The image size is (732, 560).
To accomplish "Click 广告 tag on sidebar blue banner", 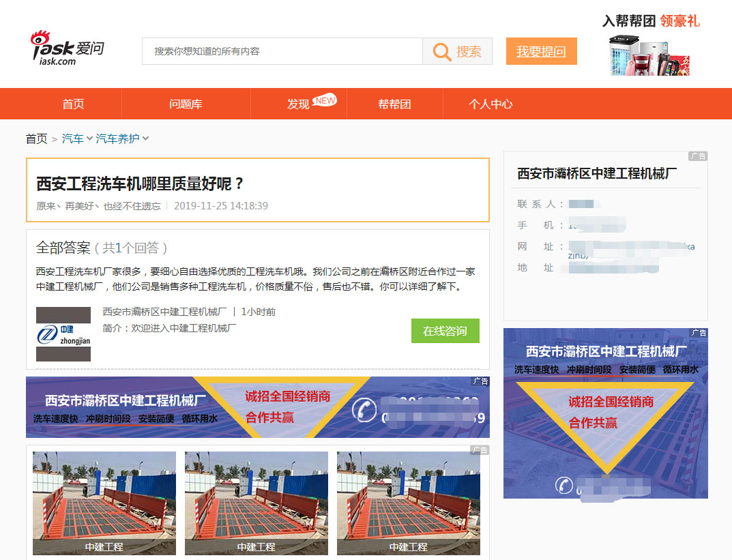I will point(699,333).
